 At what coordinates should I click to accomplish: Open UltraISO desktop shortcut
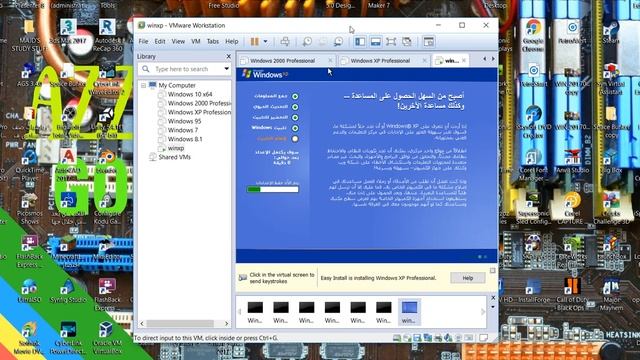[x=29, y=291]
